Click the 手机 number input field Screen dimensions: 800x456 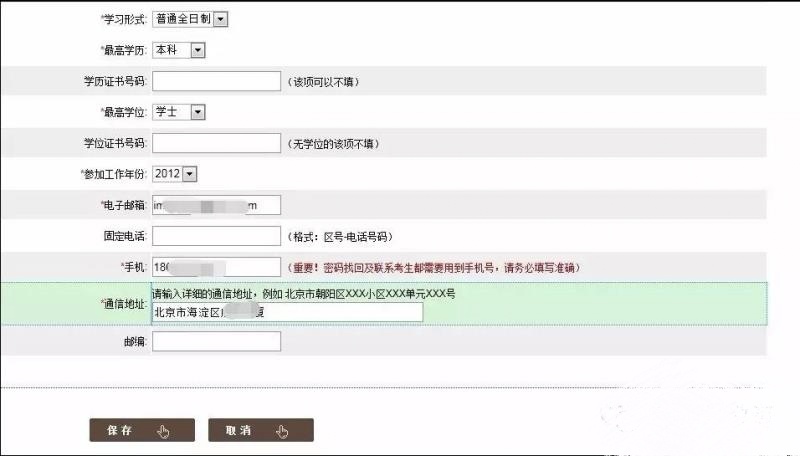216,267
